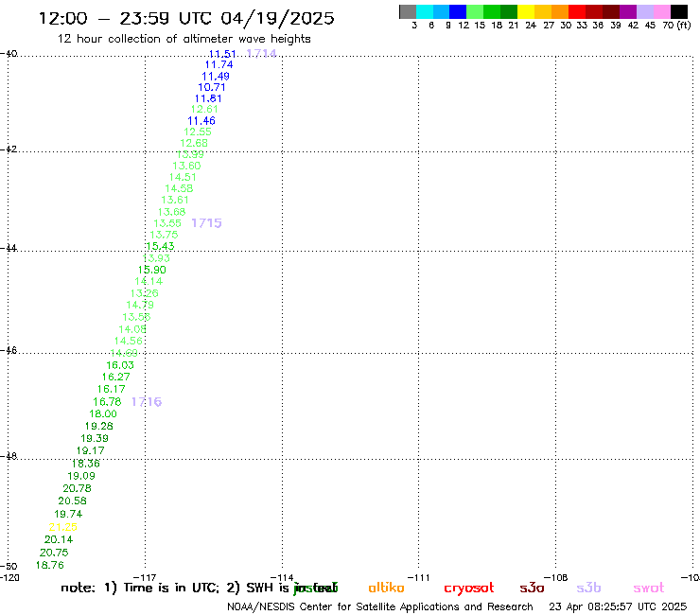
Task: Select the 11.74 wave height reading
Action: (x=219, y=64)
